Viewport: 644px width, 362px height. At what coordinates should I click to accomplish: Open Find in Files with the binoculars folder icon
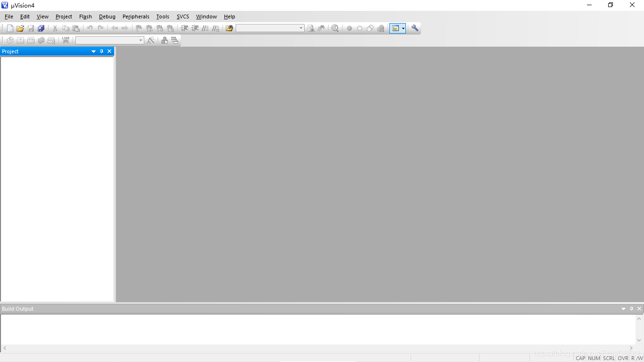click(x=230, y=28)
